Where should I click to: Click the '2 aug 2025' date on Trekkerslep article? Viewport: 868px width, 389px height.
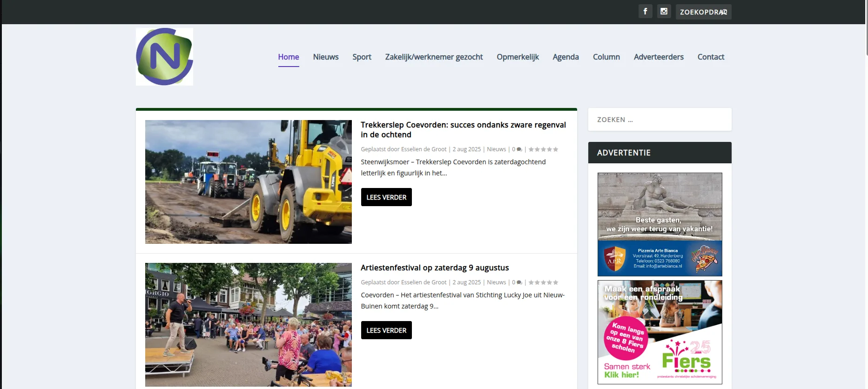tap(466, 149)
